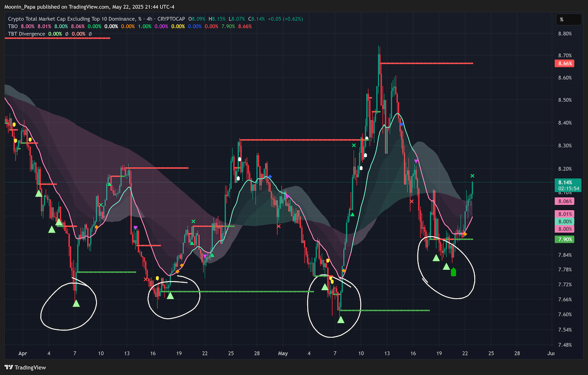The height and width of the screenshot is (375, 588).
Task: Click the 7.90% green price label
Action: pos(564,239)
